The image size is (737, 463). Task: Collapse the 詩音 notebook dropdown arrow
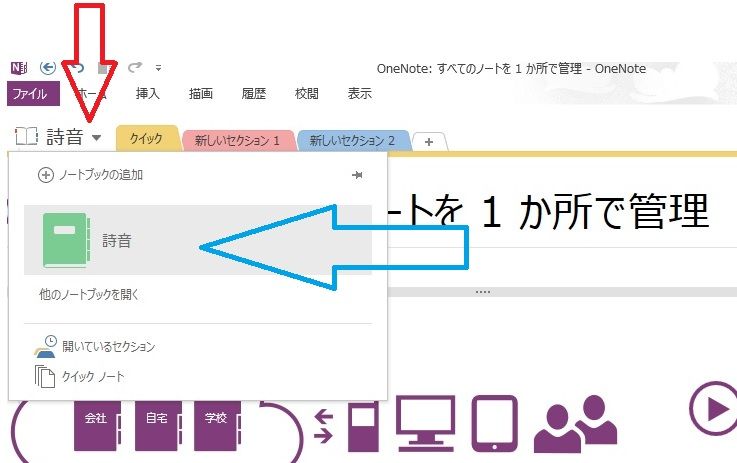[x=96, y=138]
